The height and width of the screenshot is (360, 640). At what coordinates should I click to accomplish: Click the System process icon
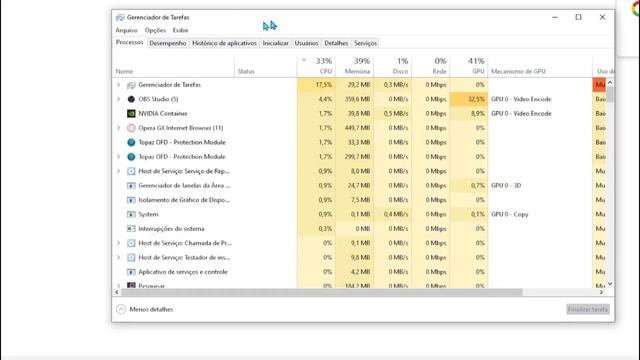point(131,214)
